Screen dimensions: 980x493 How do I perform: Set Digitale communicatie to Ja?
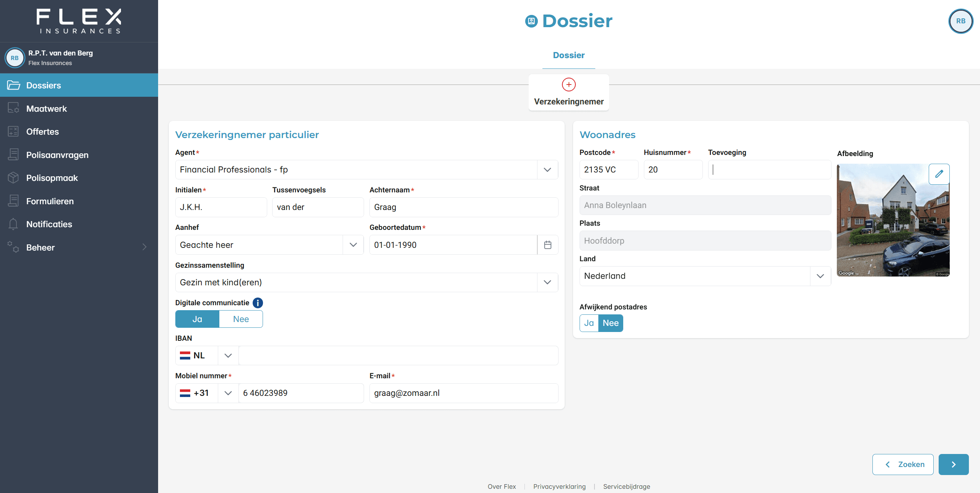[197, 319]
